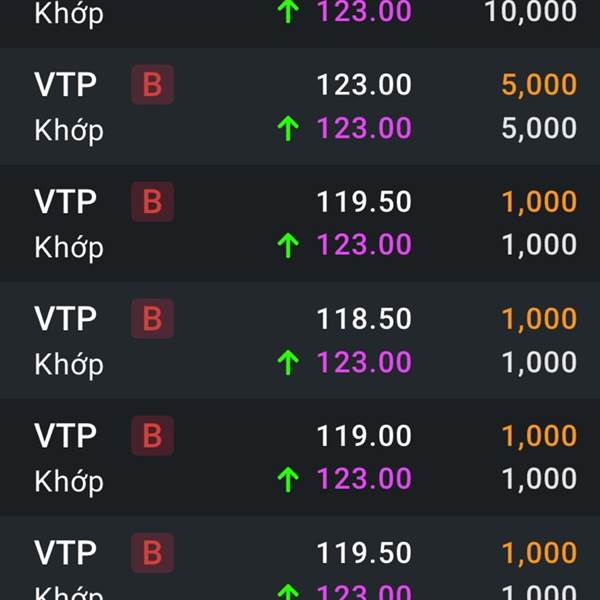Tap the Khớp status under the 123.00 VTP order

[x=69, y=130]
